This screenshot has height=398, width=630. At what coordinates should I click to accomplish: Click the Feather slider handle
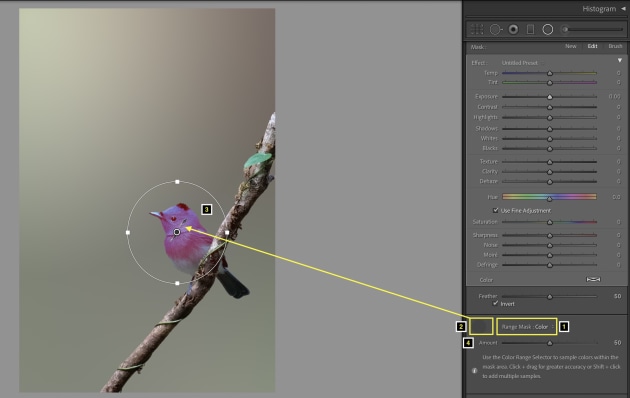(550, 297)
